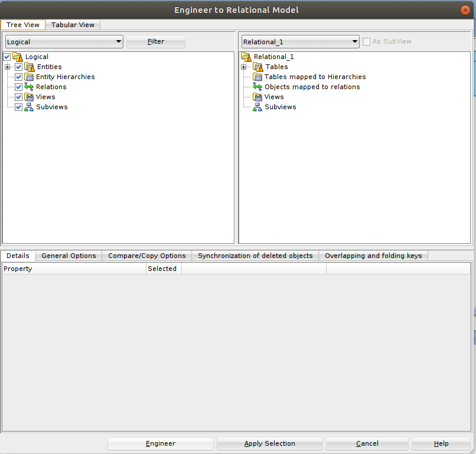Select the Relations tree label
476x454 pixels.
pos(51,87)
